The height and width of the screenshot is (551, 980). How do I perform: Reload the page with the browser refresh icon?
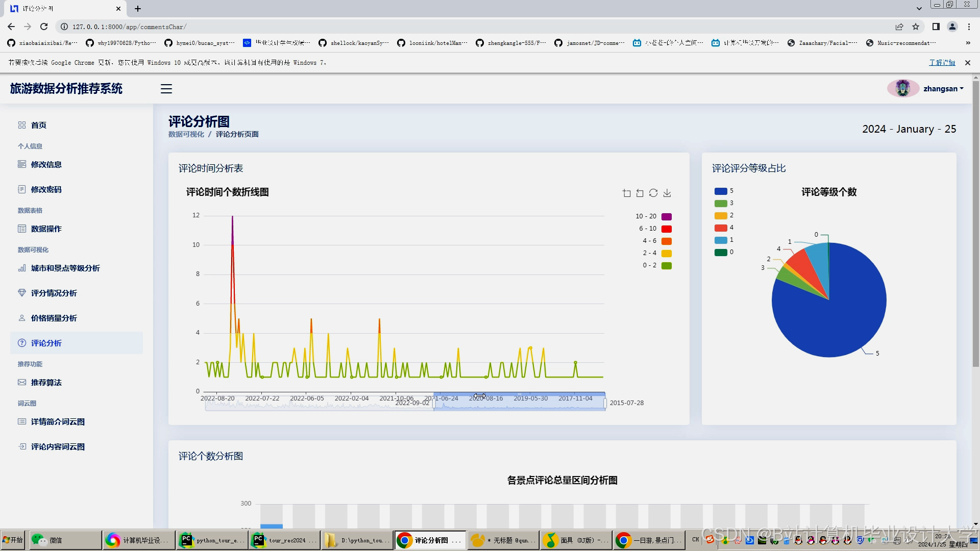tap(44, 27)
